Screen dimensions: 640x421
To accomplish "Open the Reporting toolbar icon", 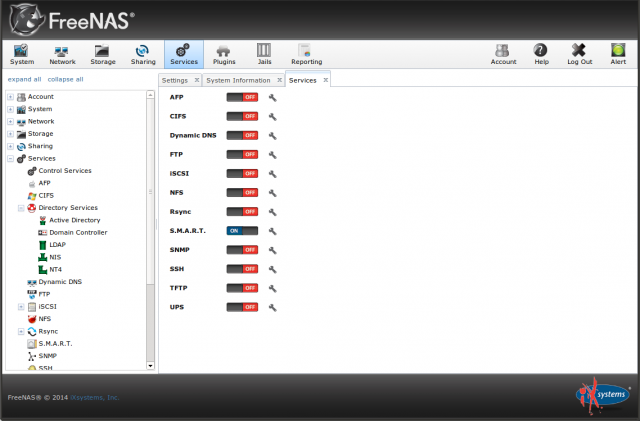I will pos(307,54).
